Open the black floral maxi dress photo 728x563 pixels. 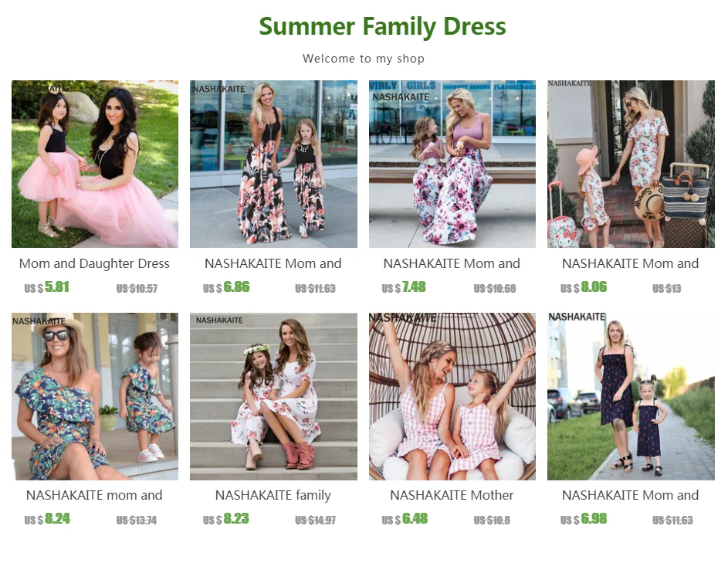[273, 164]
